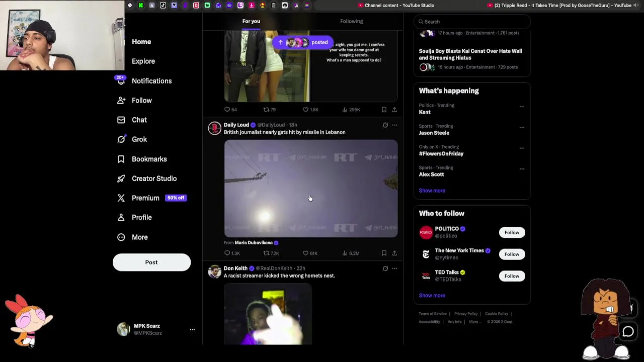Click Grok icon on Don Keith post

click(385, 268)
